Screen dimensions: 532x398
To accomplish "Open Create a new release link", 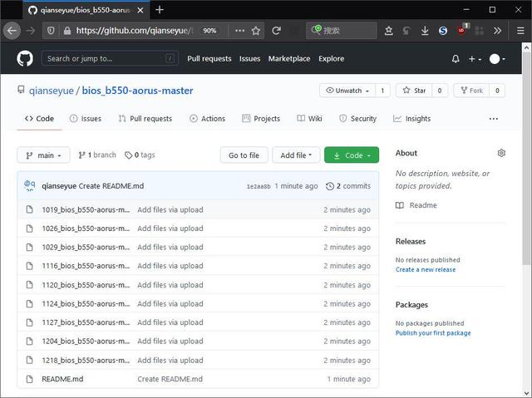I will point(426,269).
